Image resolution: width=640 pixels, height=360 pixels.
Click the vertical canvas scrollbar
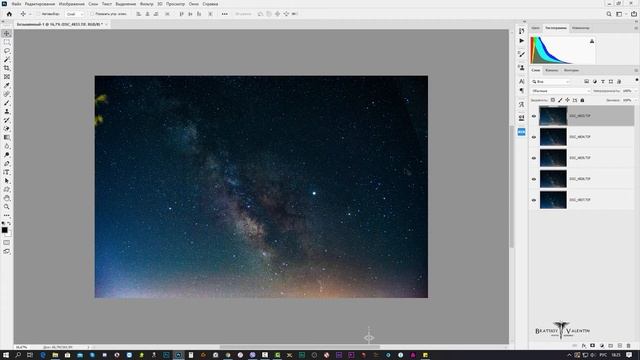click(x=511, y=187)
